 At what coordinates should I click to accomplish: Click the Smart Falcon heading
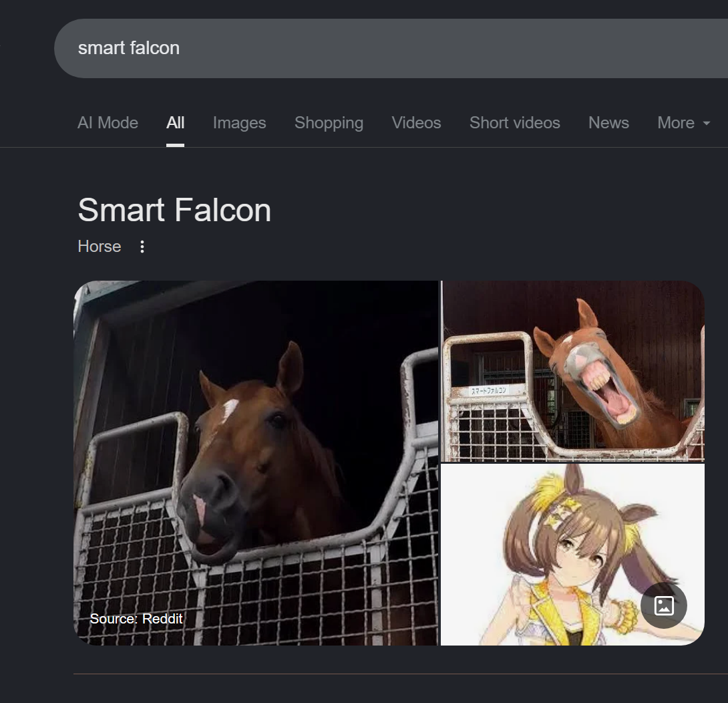pyautogui.click(x=174, y=210)
